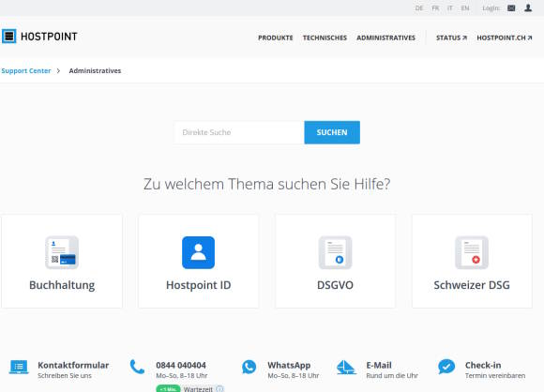Viewport: 544px width, 392px height.
Task: Click the Hostpoint ID person icon
Action: click(199, 252)
